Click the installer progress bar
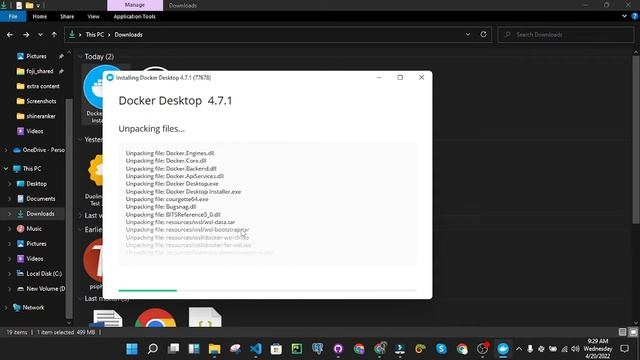 (267, 291)
